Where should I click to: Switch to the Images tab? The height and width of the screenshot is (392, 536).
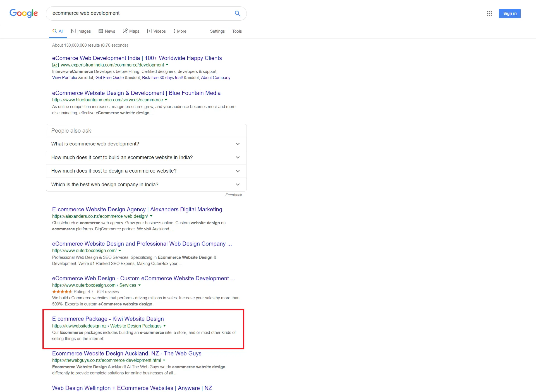pyautogui.click(x=81, y=31)
